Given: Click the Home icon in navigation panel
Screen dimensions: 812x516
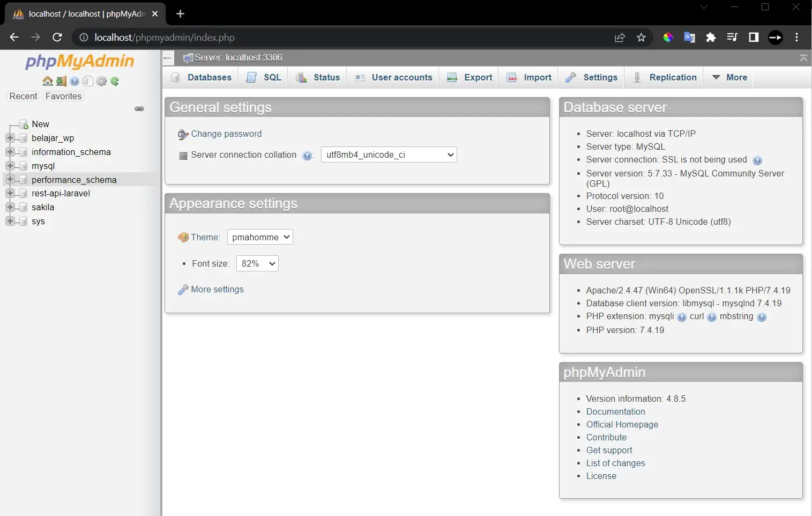Looking at the screenshot, I should [48, 81].
